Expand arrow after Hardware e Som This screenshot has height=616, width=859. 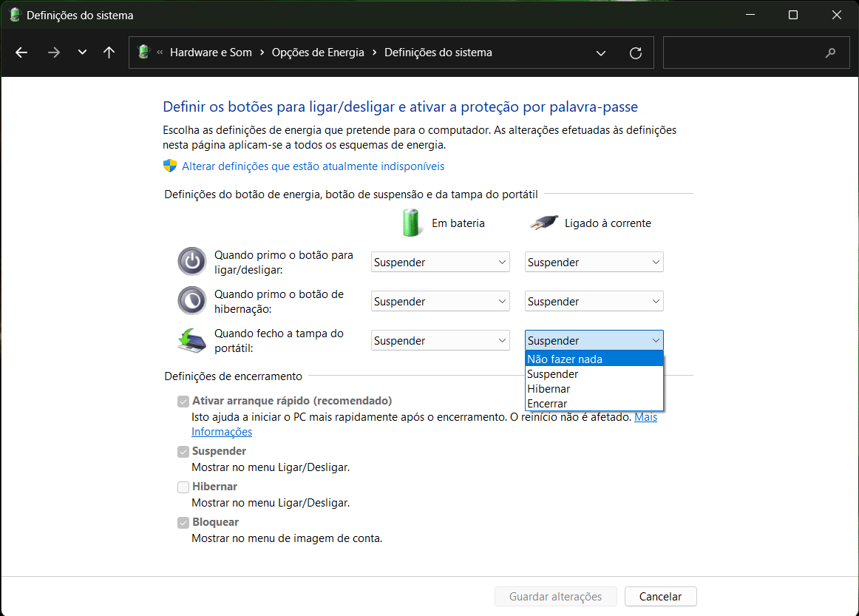(x=262, y=53)
